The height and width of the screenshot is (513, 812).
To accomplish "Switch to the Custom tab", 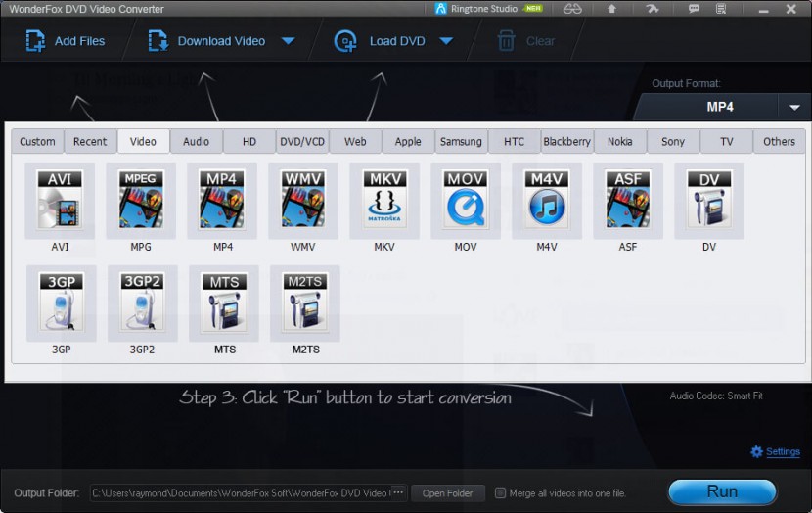I will click(37, 141).
